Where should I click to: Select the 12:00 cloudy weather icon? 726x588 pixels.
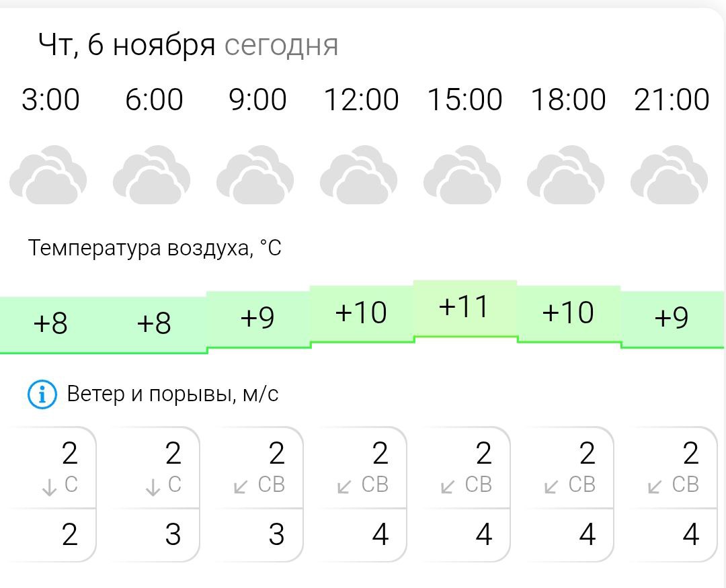[x=359, y=175]
